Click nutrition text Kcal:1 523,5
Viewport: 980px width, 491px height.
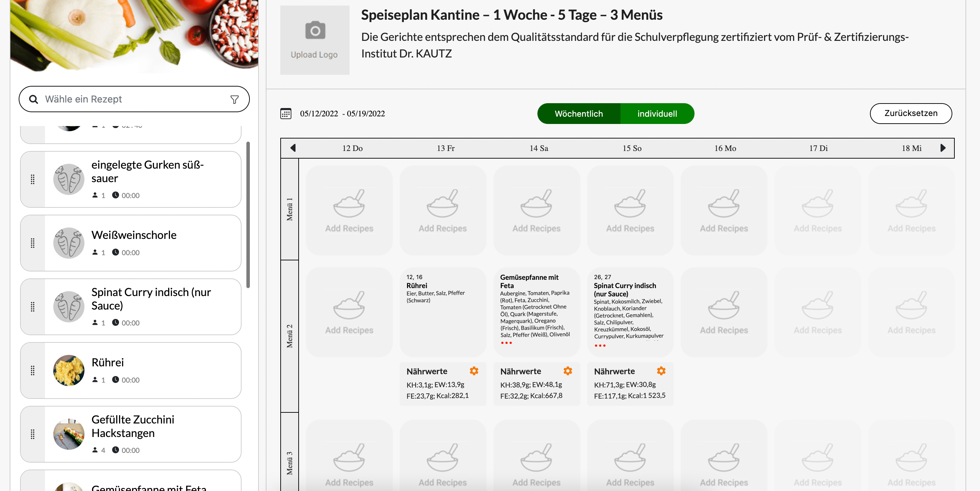[647, 395]
